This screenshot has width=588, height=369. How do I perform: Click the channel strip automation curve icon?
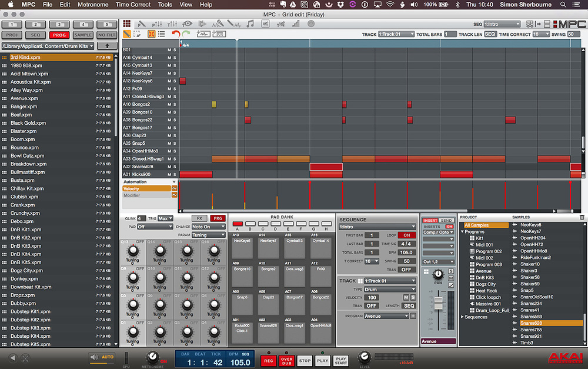click(451, 285)
